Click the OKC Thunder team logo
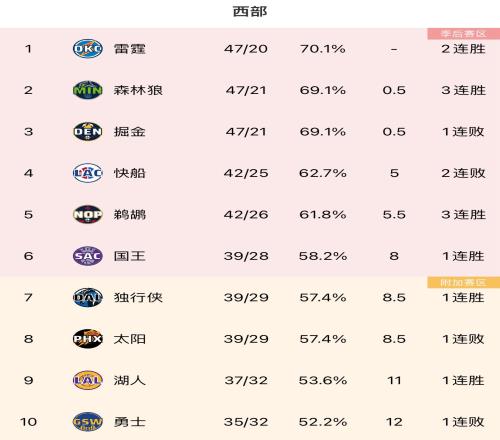Viewport: 500px width, 440px height. click(x=88, y=49)
